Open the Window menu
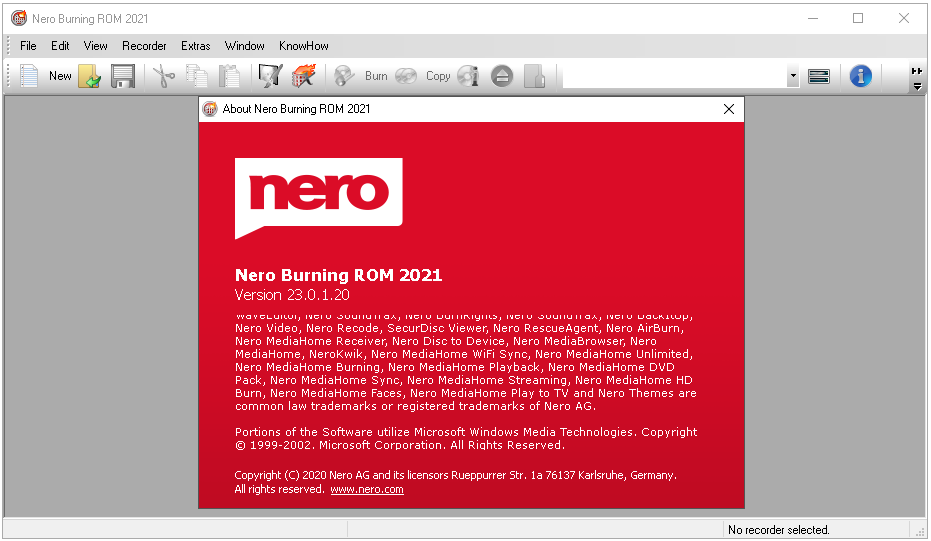Viewport: 931px width, 541px height. click(245, 46)
